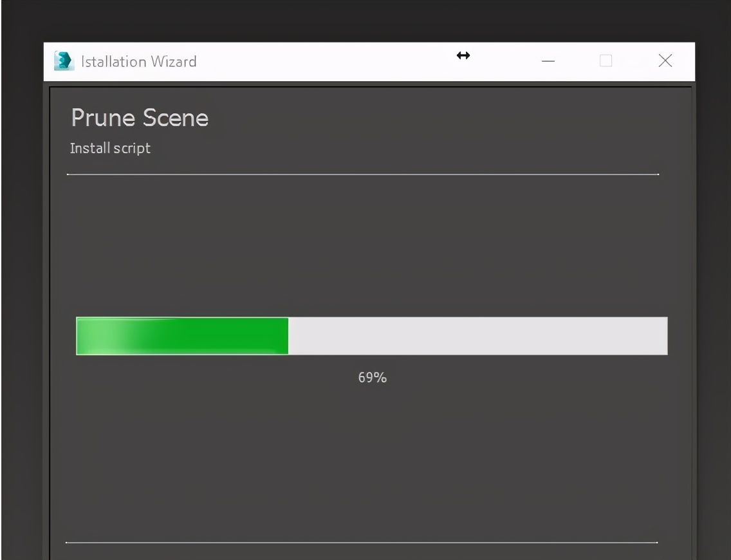Click the gray unfilled part of progress bar
The image size is (731, 560).
pyautogui.click(x=476, y=336)
